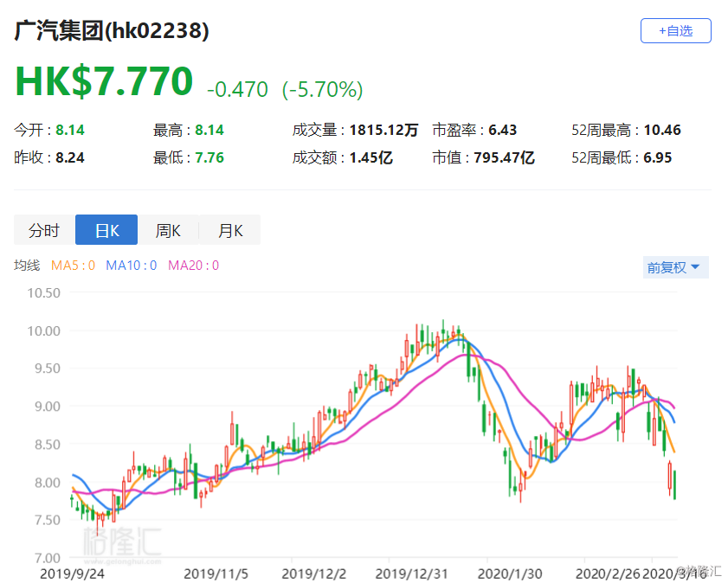Click the -0.470 price change value
The width and height of the screenshot is (728, 583).
coord(237,89)
